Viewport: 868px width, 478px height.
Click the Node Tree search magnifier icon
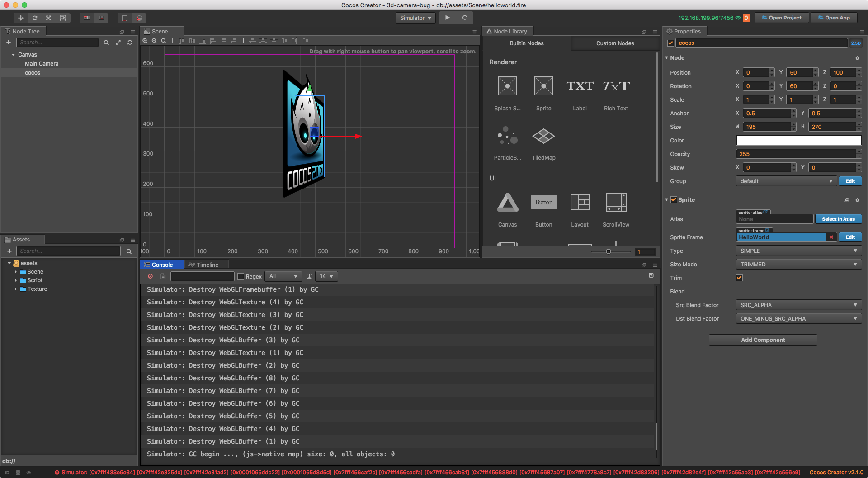pyautogui.click(x=106, y=43)
